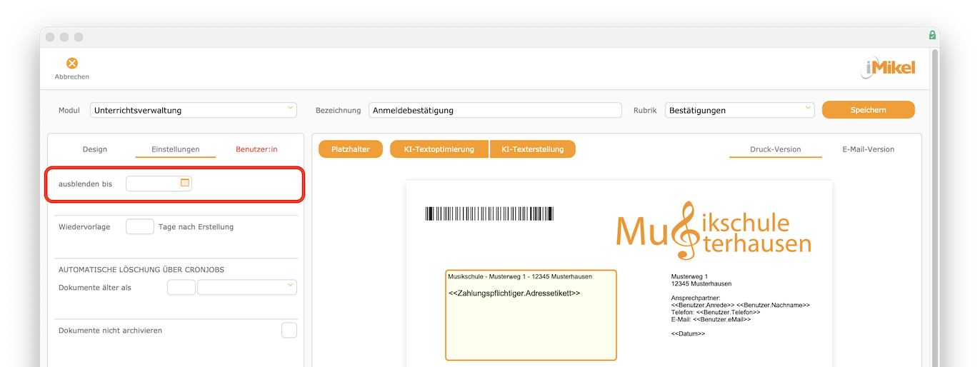Image resolution: width=980 pixels, height=367 pixels.
Task: Switch to the Benutzer:in tab
Action: point(256,149)
